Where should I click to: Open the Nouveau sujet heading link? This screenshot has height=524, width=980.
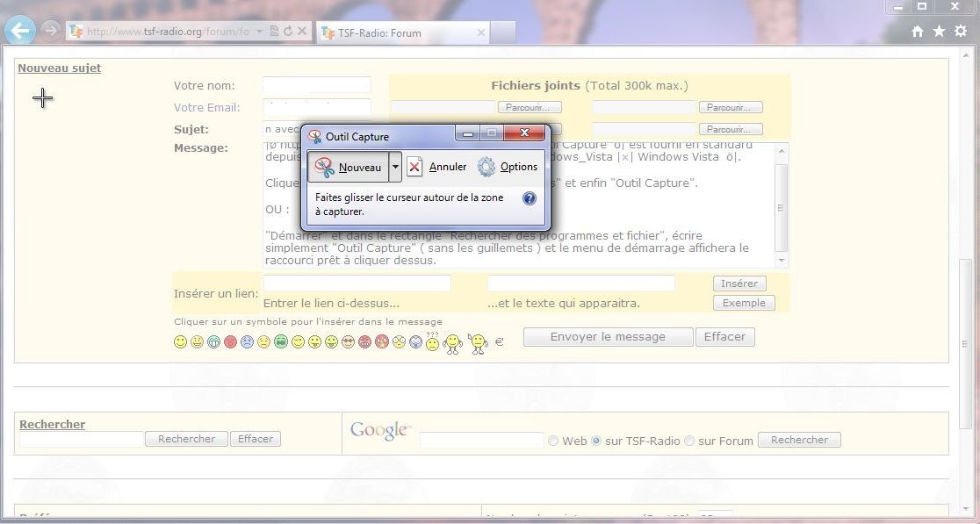[60, 68]
